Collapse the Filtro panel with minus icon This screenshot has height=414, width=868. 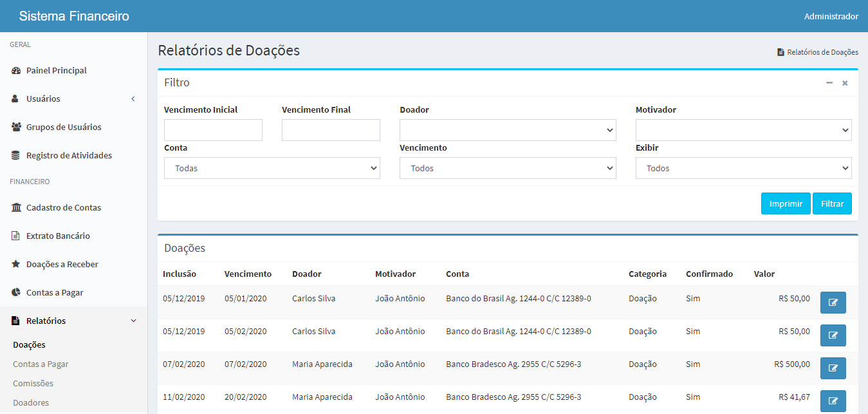(x=829, y=83)
